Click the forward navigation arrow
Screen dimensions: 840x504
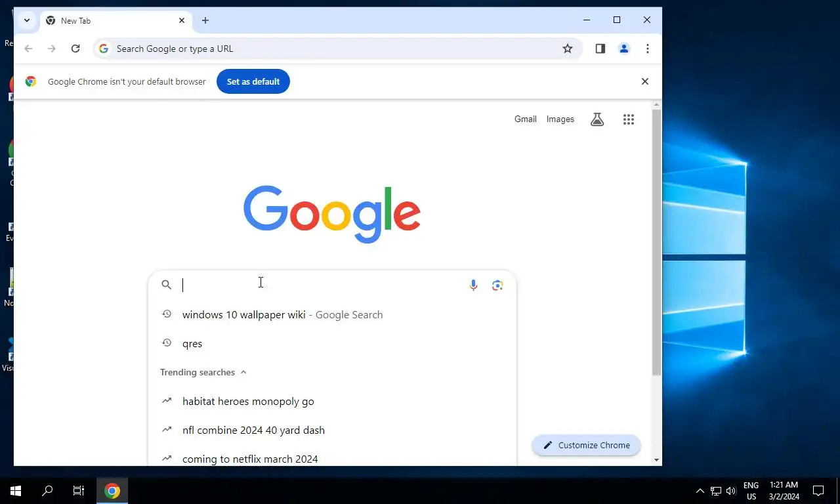pos(52,49)
